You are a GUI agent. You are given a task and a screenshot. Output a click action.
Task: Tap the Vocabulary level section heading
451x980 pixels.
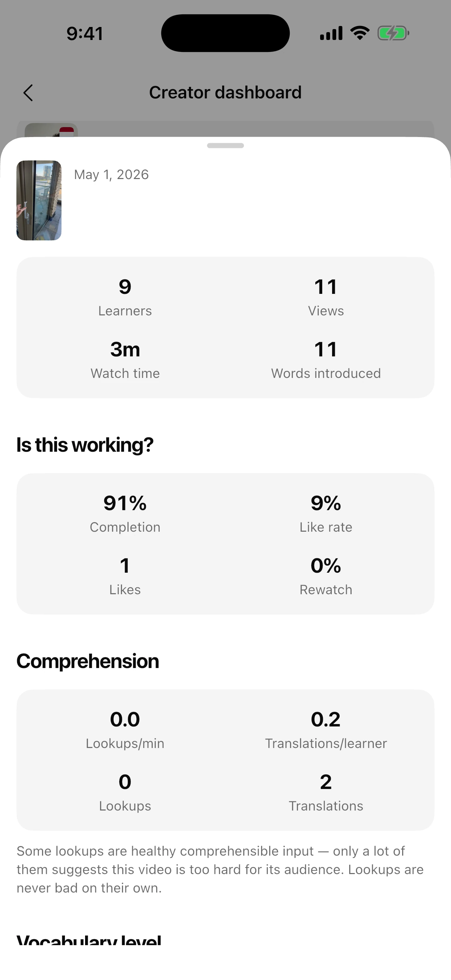[89, 940]
